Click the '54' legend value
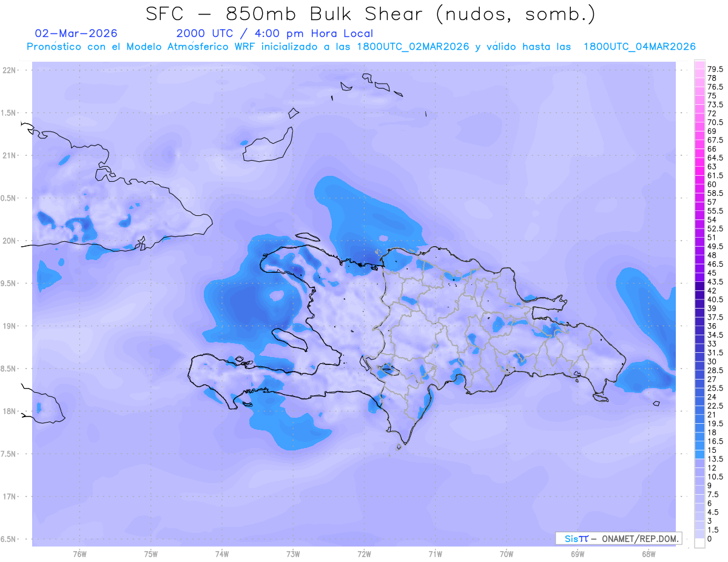728x562 pixels. (x=712, y=219)
